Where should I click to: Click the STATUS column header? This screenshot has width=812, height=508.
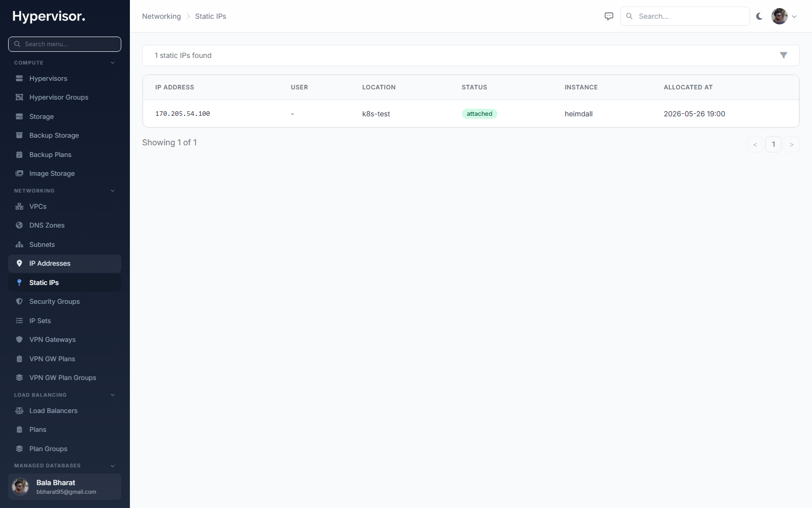click(475, 87)
